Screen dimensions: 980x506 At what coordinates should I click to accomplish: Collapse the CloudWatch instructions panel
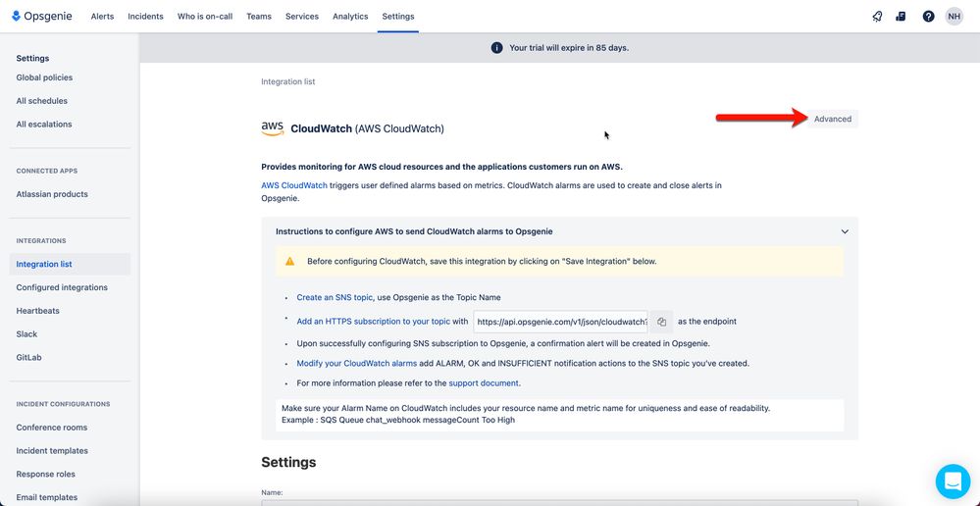pyautogui.click(x=845, y=231)
